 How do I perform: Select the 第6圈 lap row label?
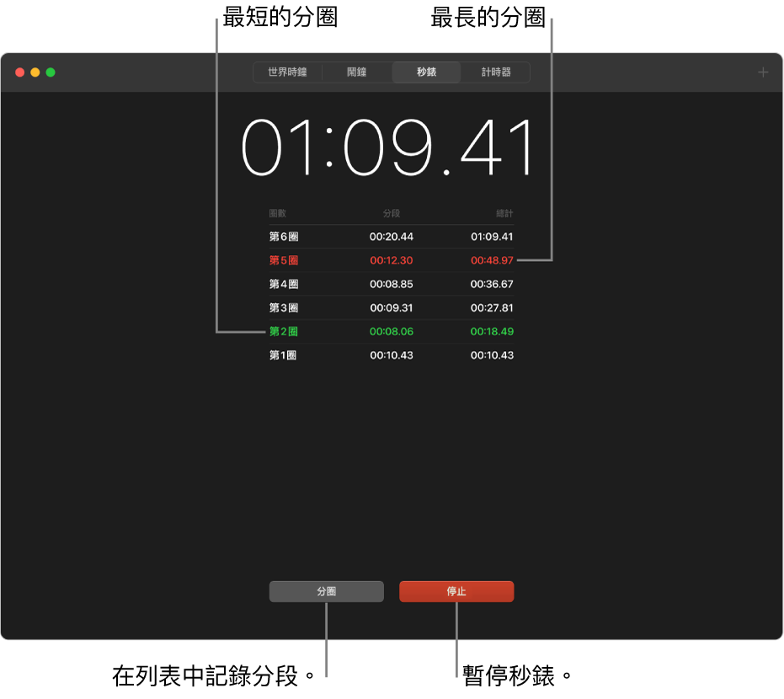coord(284,237)
